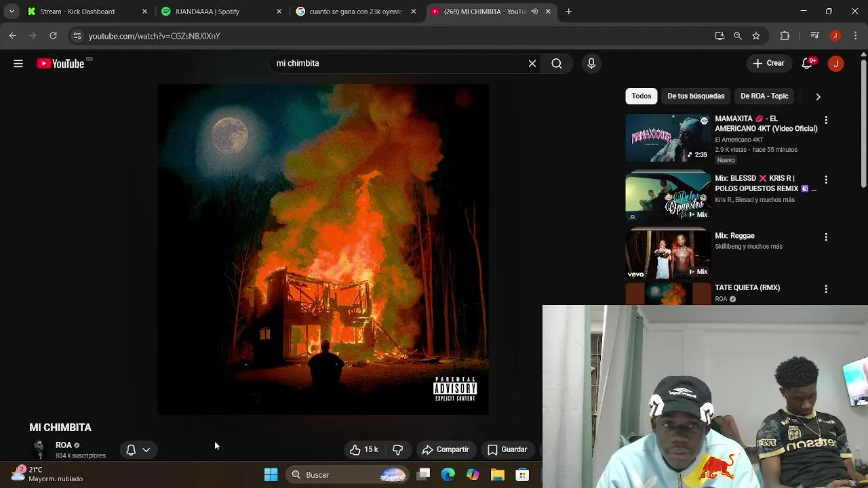Close the Spotify tab
868x488 pixels.
click(279, 12)
